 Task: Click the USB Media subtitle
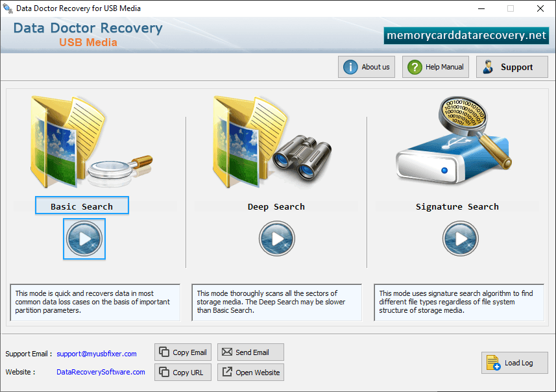(x=88, y=42)
